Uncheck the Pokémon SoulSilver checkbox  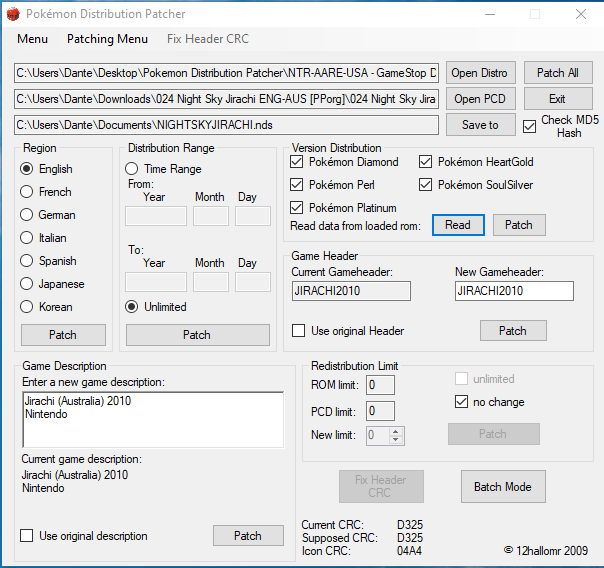pos(425,185)
